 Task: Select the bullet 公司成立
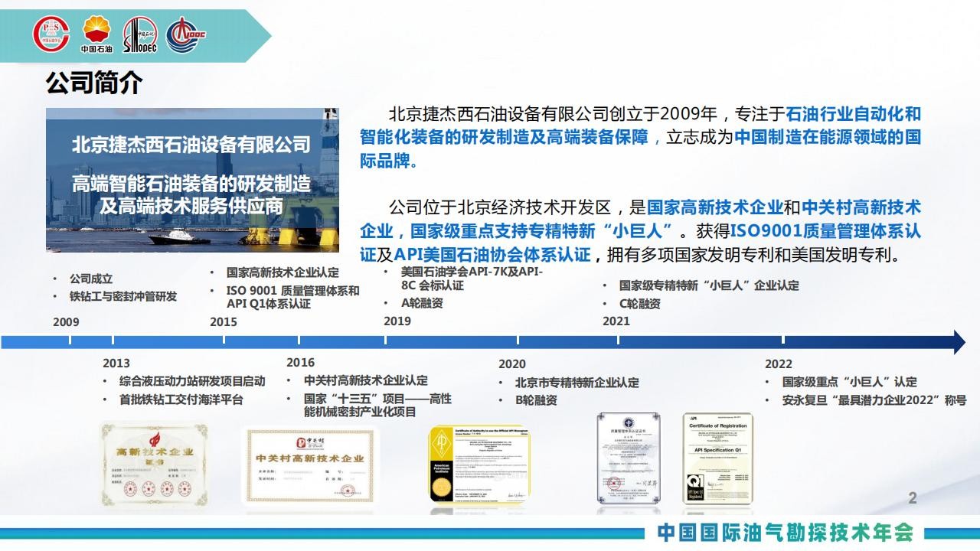pyautogui.click(x=91, y=279)
